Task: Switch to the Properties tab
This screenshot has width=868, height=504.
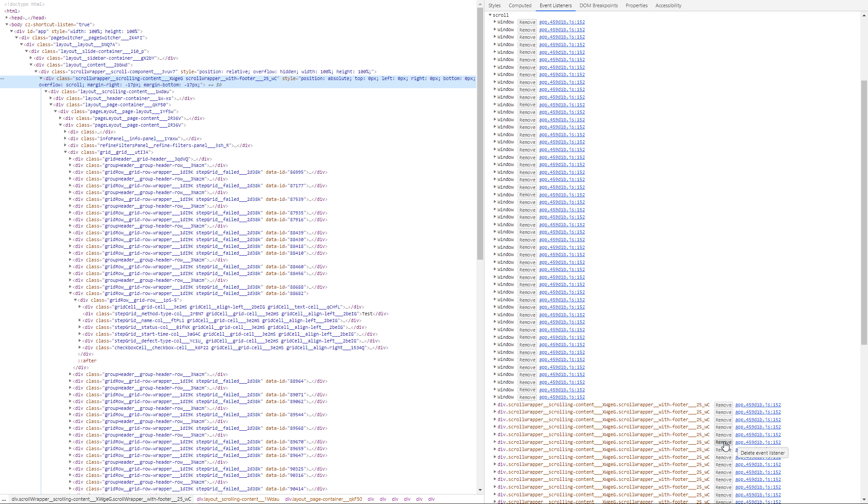Action: point(637,5)
